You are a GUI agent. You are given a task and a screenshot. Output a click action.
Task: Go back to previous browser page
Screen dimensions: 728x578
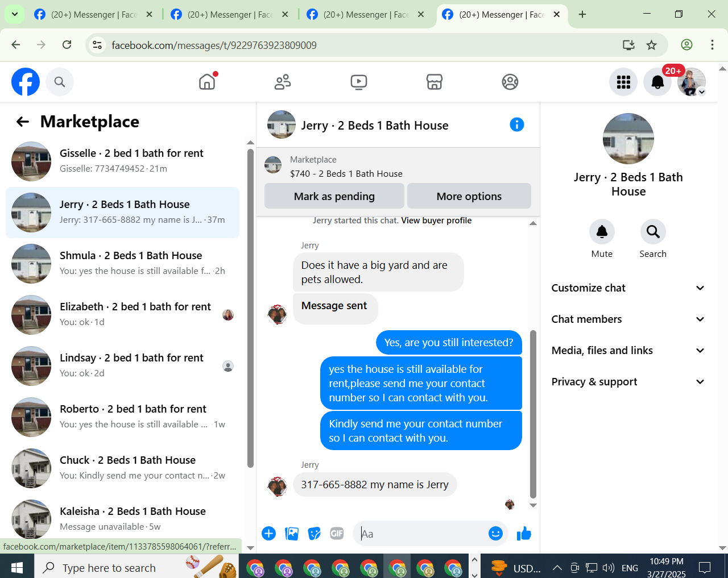click(16, 45)
